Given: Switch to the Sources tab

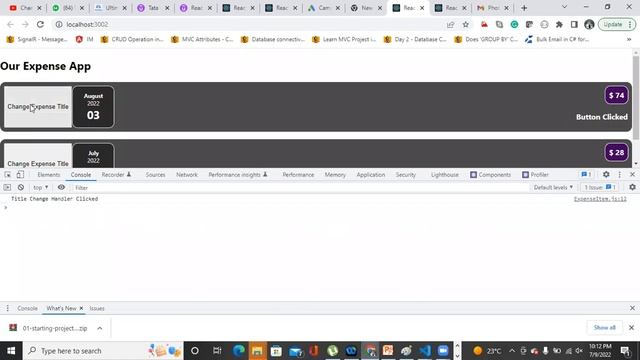Looking at the screenshot, I should pyautogui.click(x=156, y=175).
